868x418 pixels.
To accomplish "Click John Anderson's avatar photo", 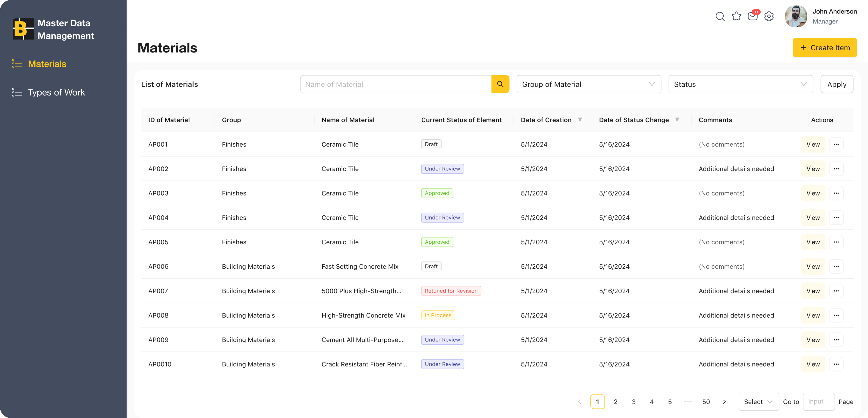I will point(796,16).
